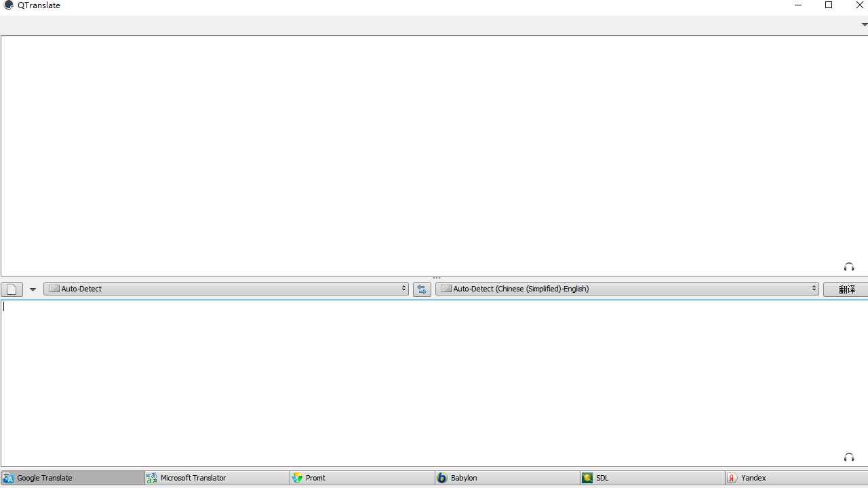Open the source language Auto-Detect dropdown
868x488 pixels.
click(226, 289)
